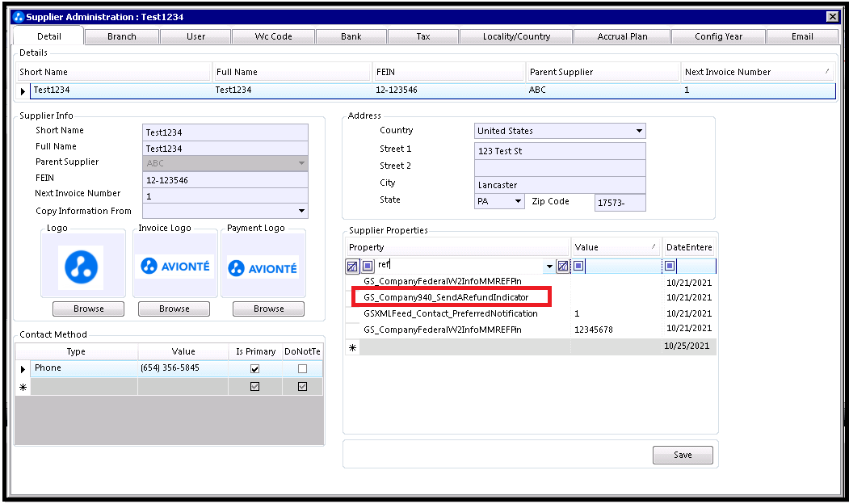Click the row selector arrow for Phone
Screen dimensions: 849x504
23,369
